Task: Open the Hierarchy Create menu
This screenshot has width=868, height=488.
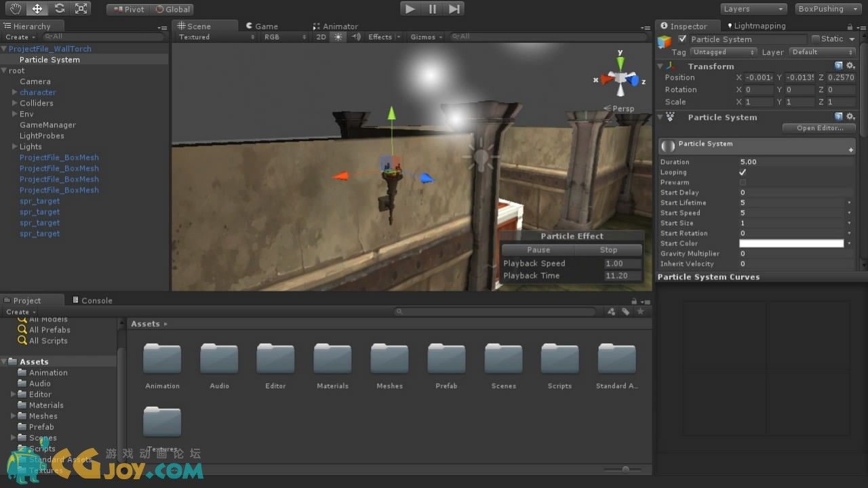Action: 20,37
